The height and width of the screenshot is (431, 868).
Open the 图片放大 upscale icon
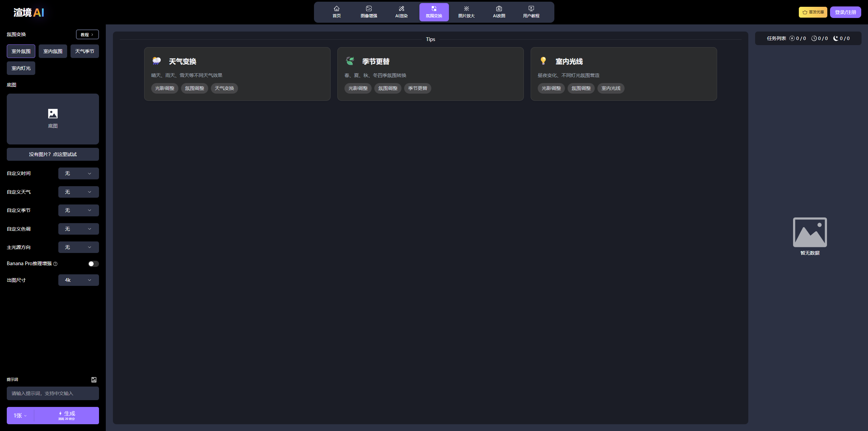(466, 9)
